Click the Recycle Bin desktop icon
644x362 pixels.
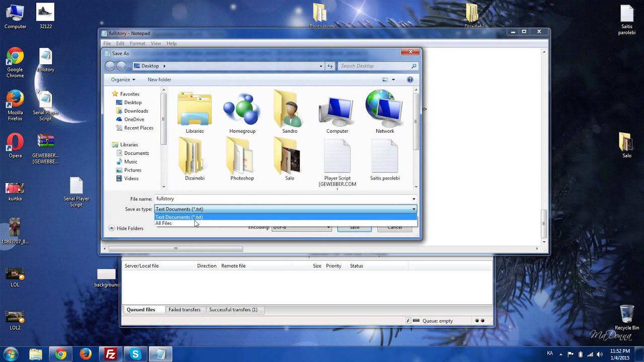click(x=626, y=318)
